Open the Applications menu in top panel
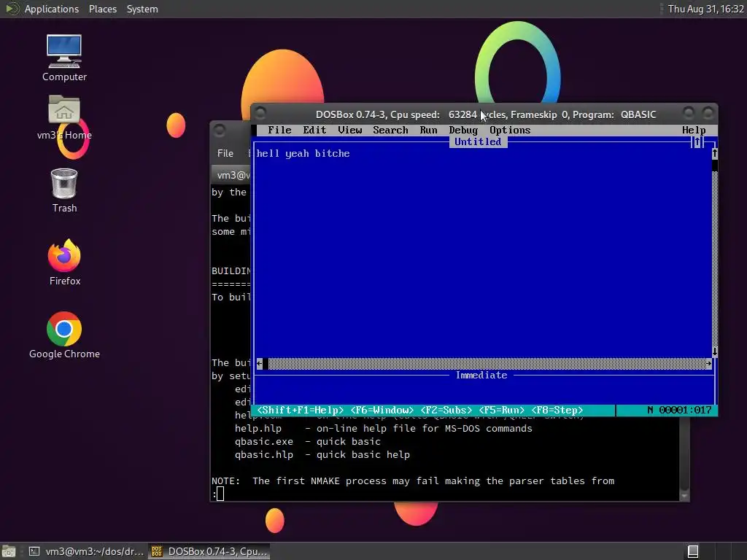The width and height of the screenshot is (747, 560). (52, 9)
